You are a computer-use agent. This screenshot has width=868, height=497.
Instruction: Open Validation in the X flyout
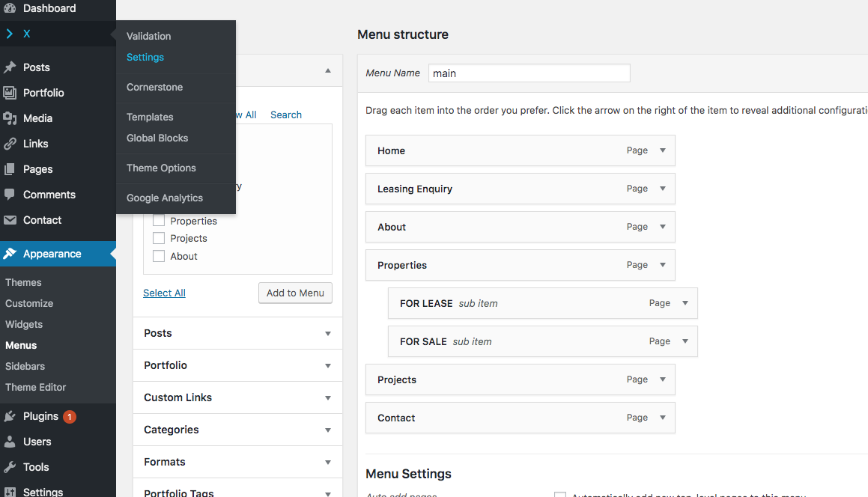pyautogui.click(x=148, y=36)
